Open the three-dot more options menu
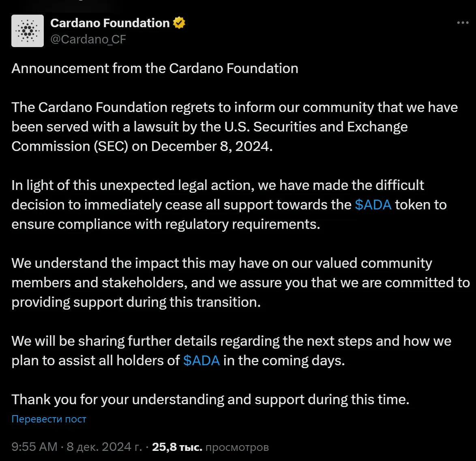The width and height of the screenshot is (476, 461). [x=463, y=23]
